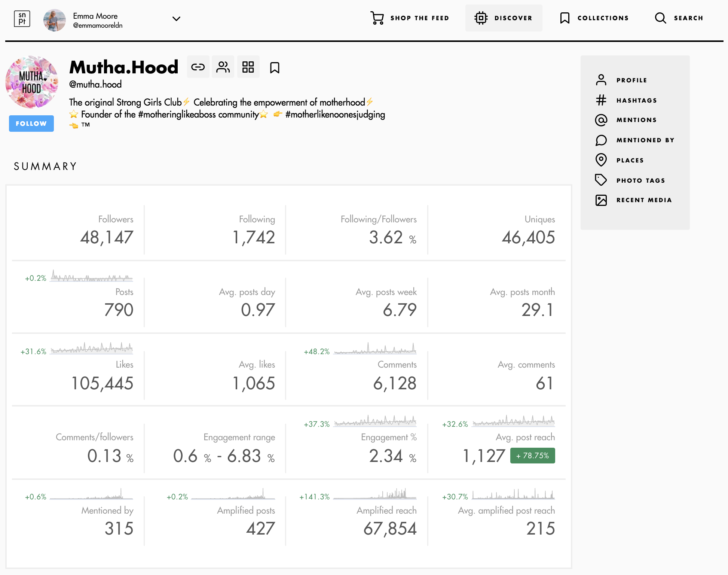Click the Photo Tags tag icon
The height and width of the screenshot is (575, 728).
pos(601,180)
